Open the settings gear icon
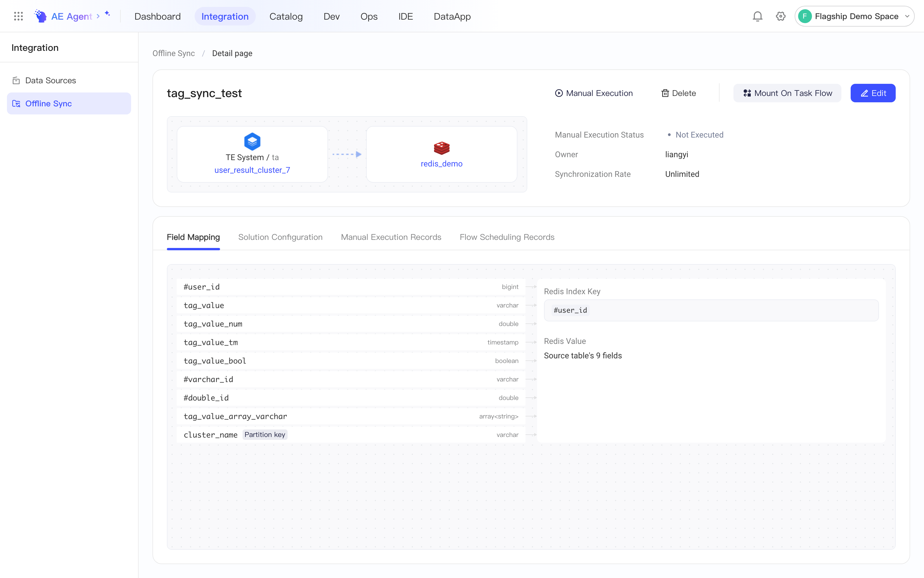 pyautogui.click(x=780, y=16)
